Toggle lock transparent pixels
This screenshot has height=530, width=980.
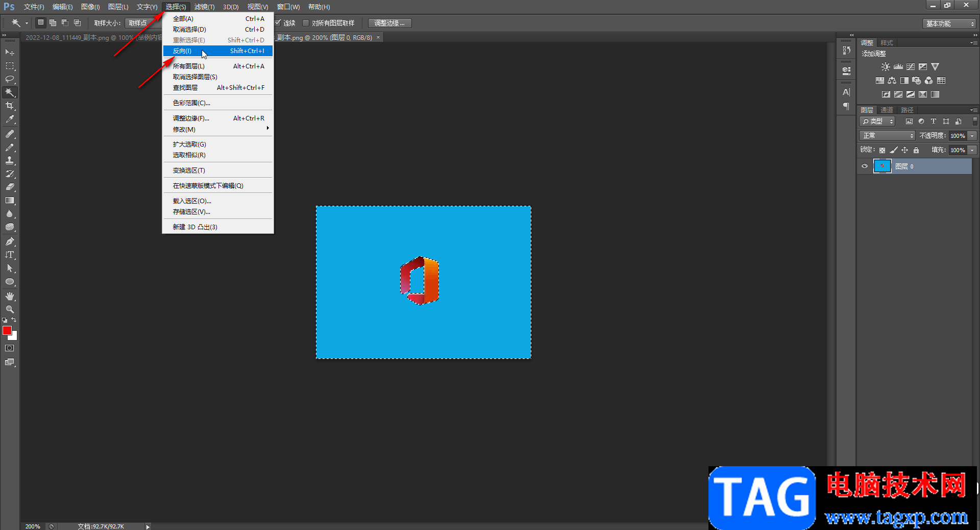pyautogui.click(x=882, y=150)
